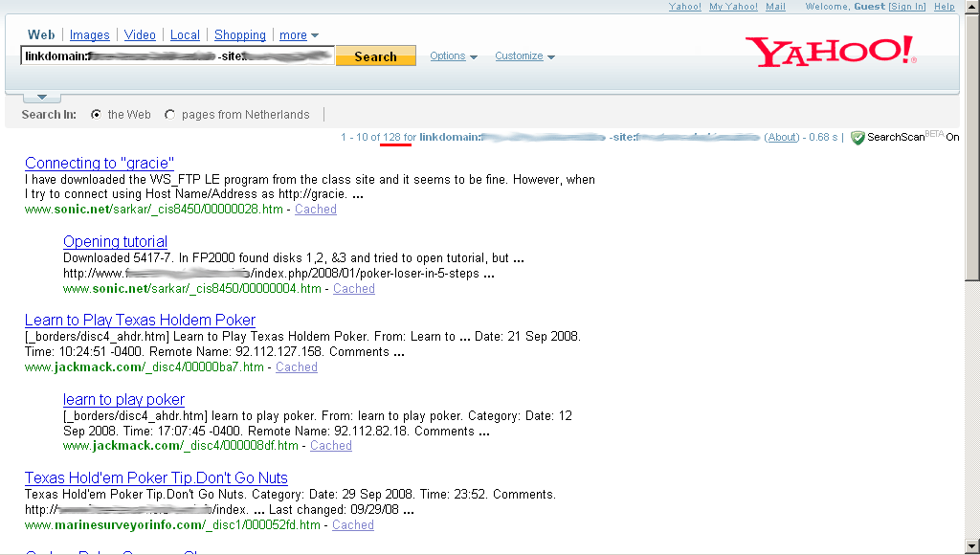Open the 'more' search categories dropdown
Screen dimensions: 980x555
tap(299, 35)
